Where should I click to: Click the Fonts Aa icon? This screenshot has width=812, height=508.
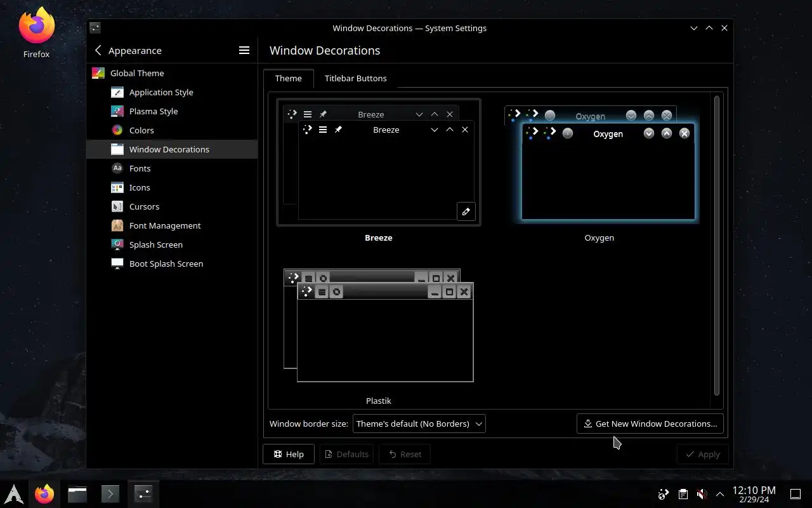coord(117,168)
